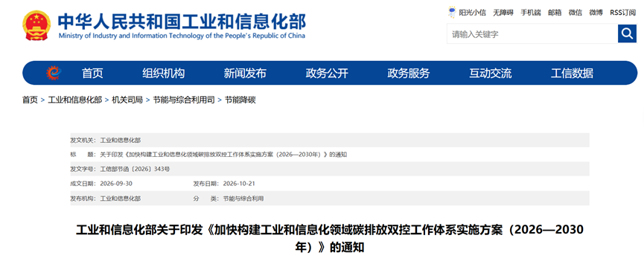Click the 发布机构 value 工业和信息化部
The width and height of the screenshot is (644, 273).
pos(121,199)
